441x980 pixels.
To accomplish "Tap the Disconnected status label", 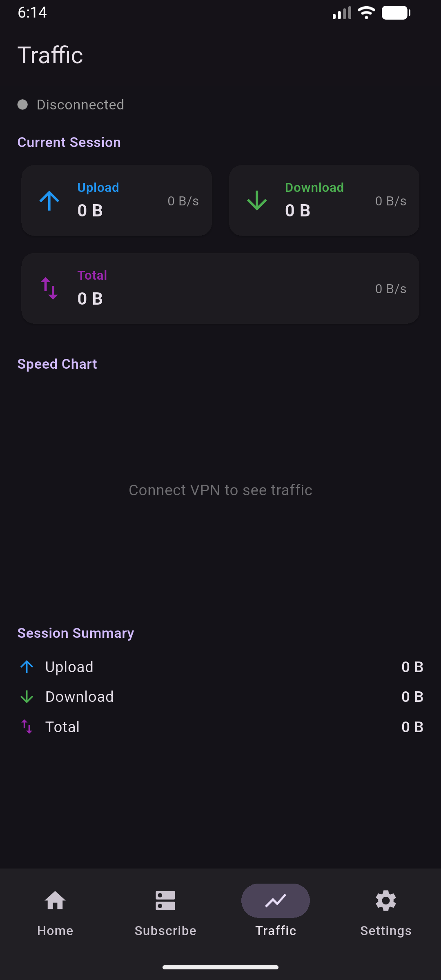I will [80, 105].
